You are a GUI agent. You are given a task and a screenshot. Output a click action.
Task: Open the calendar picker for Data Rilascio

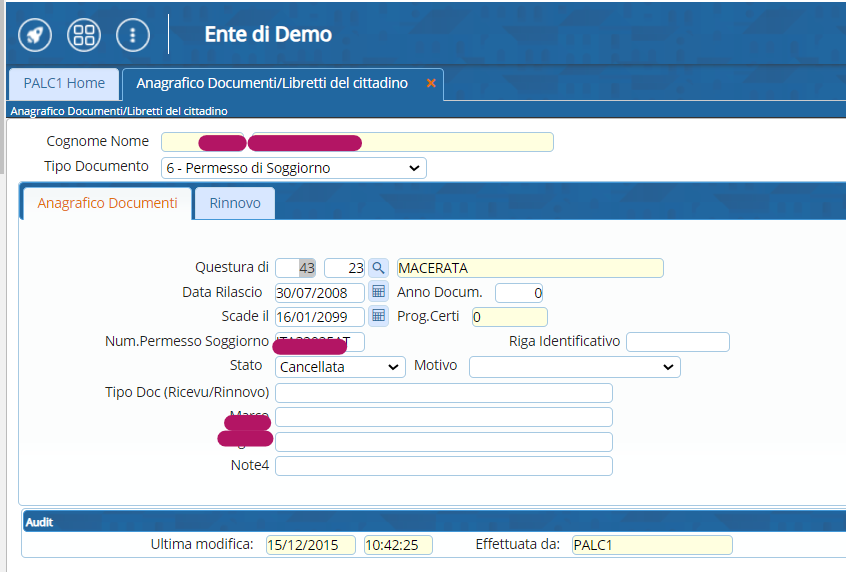[378, 292]
